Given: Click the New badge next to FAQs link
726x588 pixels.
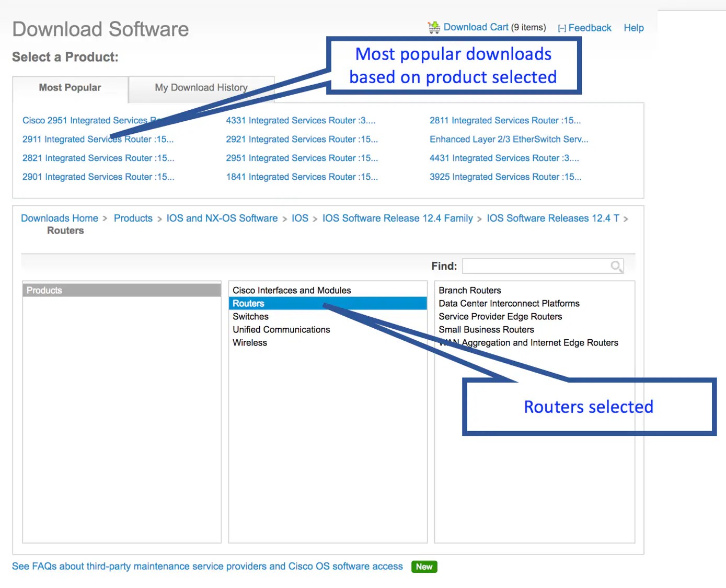Looking at the screenshot, I should pos(423,567).
